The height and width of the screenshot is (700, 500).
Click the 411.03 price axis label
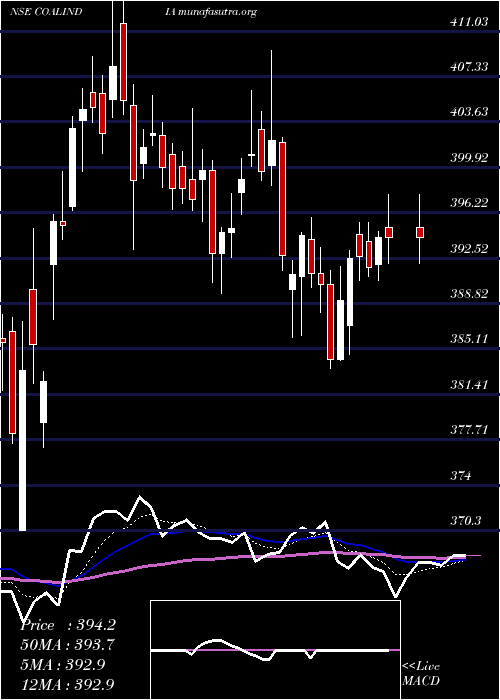[468, 21]
